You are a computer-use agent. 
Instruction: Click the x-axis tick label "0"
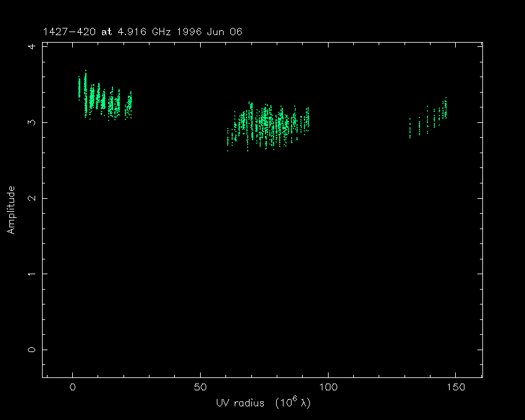[73, 387]
